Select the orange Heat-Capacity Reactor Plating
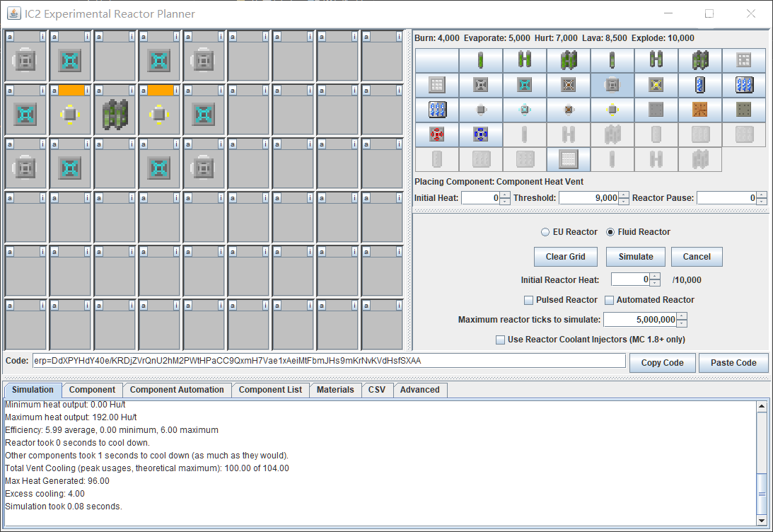The image size is (773, 532). click(700, 110)
